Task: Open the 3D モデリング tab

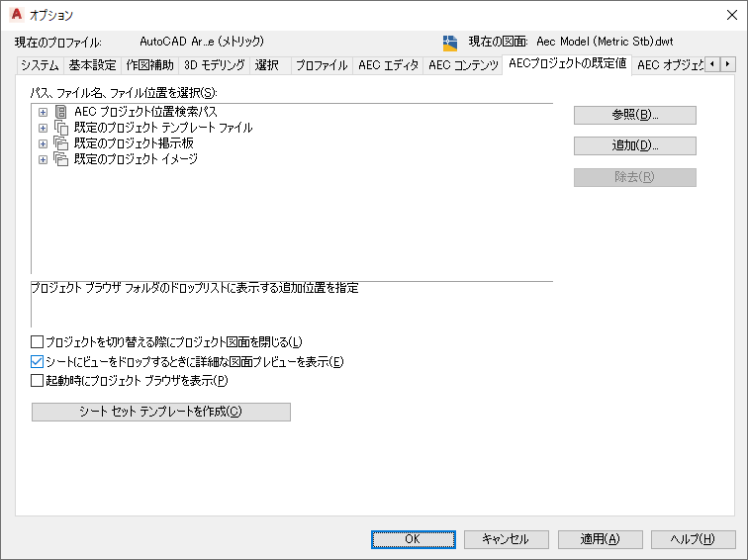Action: pyautogui.click(x=214, y=65)
